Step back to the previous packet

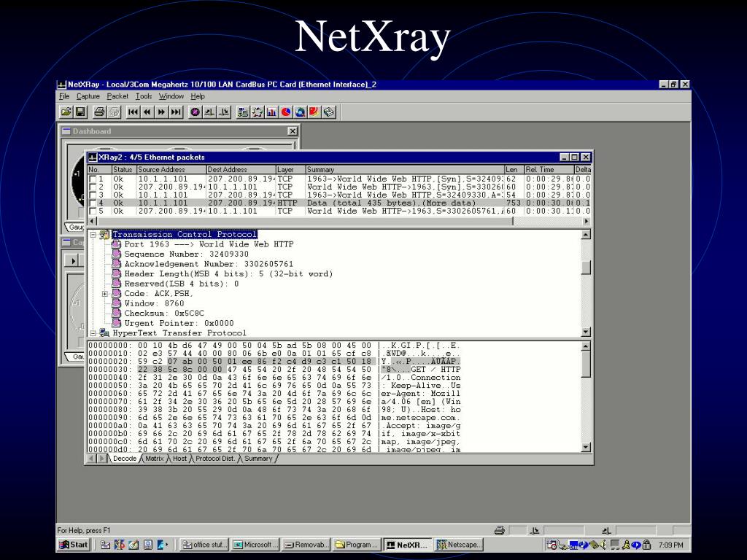147,112
